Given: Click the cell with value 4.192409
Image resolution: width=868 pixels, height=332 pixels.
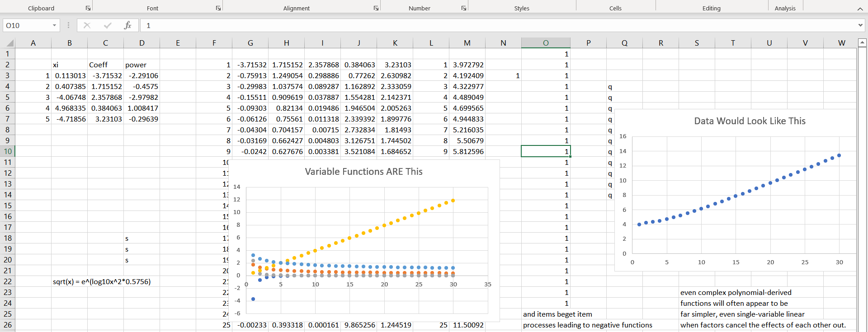Looking at the screenshot, I should click(467, 75).
